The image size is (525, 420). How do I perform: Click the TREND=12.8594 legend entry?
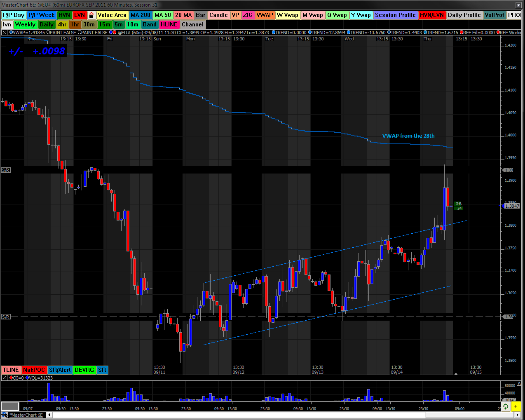point(327,33)
